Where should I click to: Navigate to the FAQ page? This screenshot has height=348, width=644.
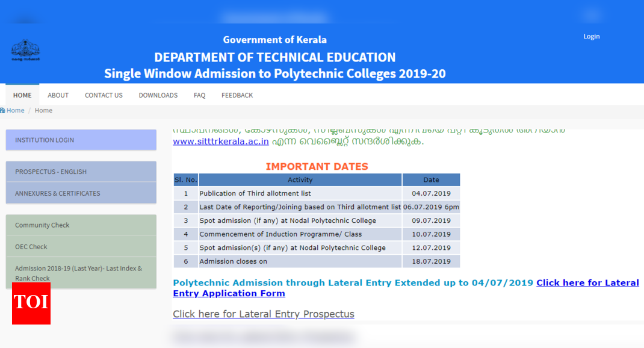tap(199, 95)
